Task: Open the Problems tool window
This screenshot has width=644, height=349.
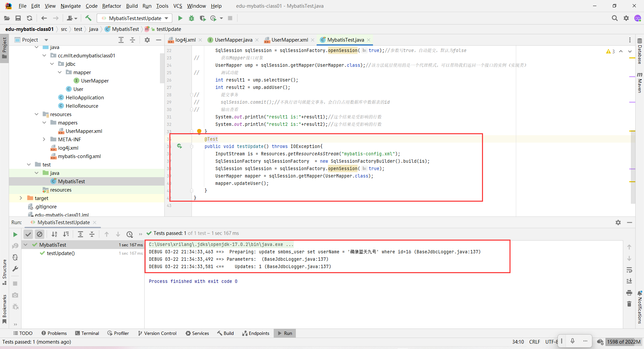Action: [x=54, y=333]
